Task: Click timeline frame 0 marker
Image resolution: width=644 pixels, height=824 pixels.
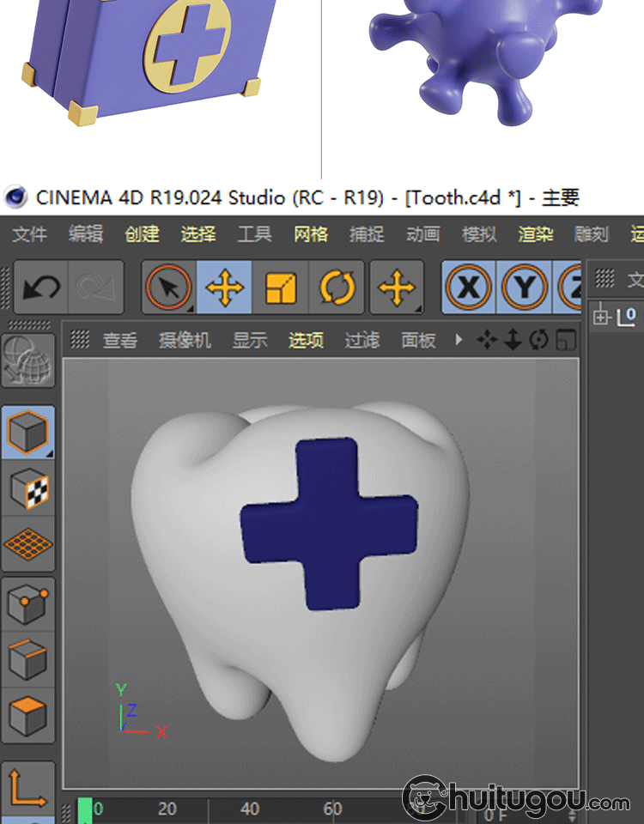Action: [85, 810]
